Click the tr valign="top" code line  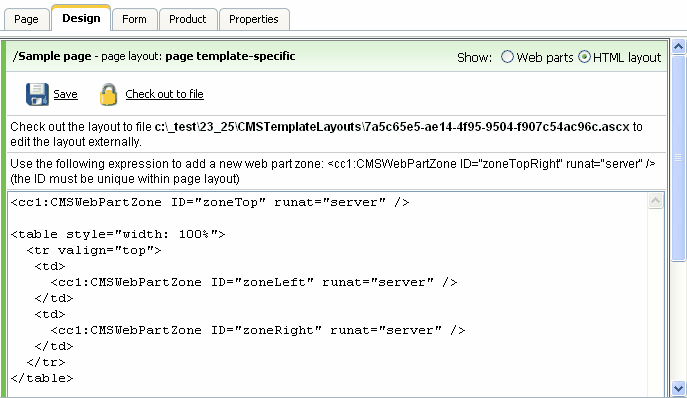click(94, 250)
